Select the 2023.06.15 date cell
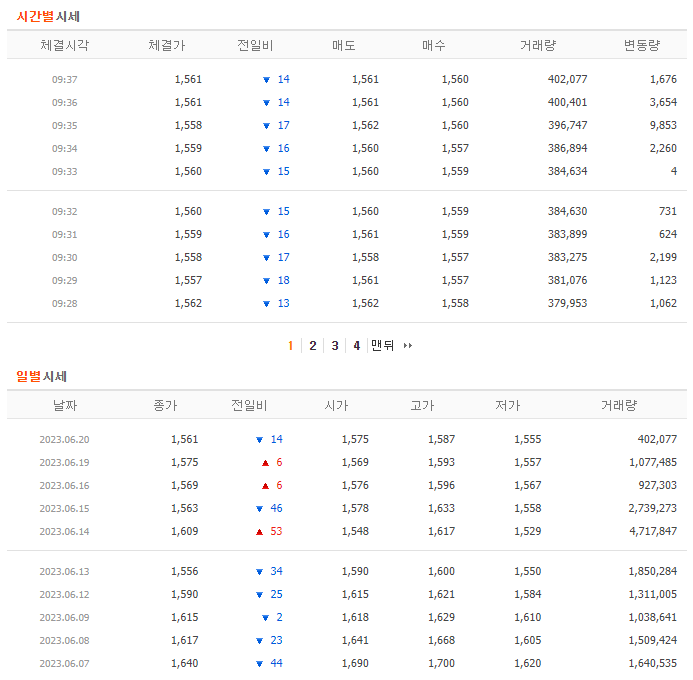693x680 pixels. tap(65, 509)
